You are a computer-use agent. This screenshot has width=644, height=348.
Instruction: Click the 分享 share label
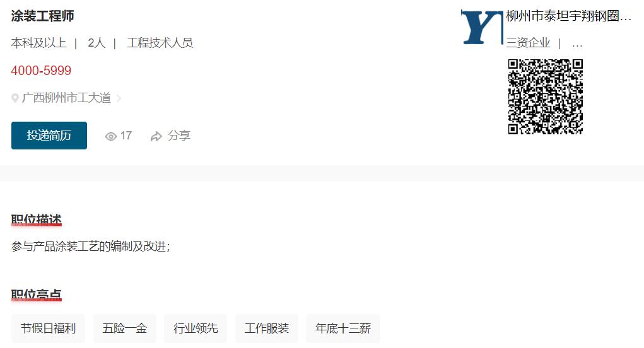(179, 136)
